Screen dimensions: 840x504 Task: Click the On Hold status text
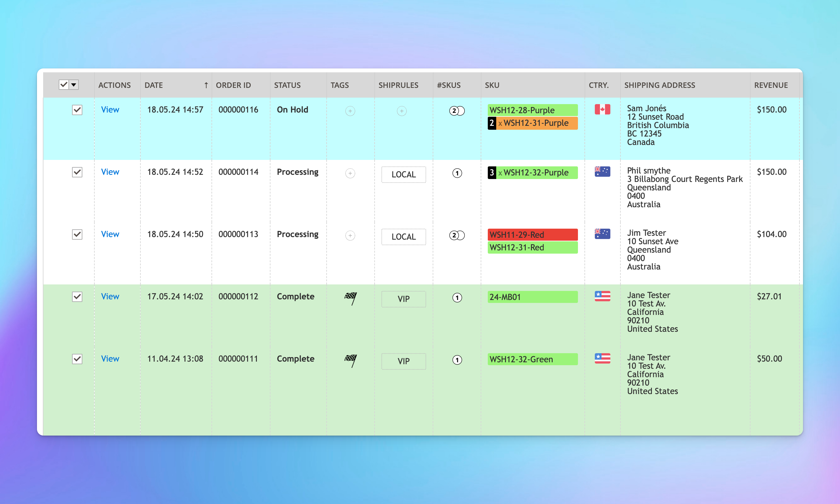pos(292,110)
